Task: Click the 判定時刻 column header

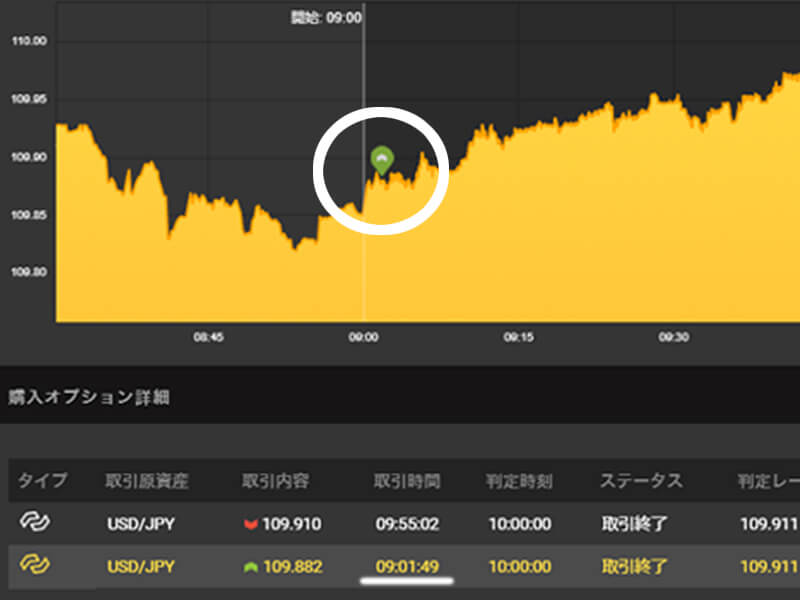Action: pyautogui.click(x=519, y=481)
